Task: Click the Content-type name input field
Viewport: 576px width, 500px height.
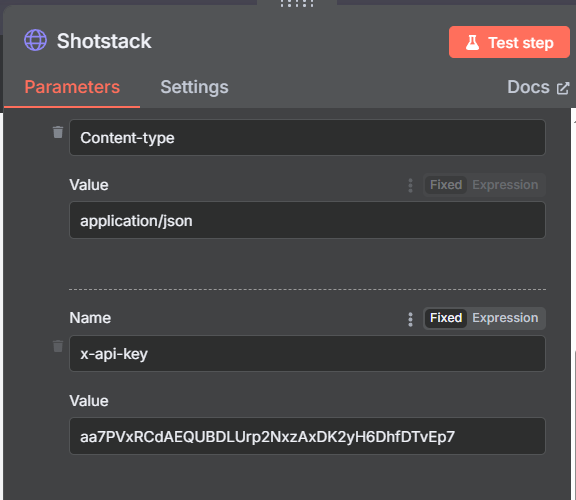Action: [307, 137]
